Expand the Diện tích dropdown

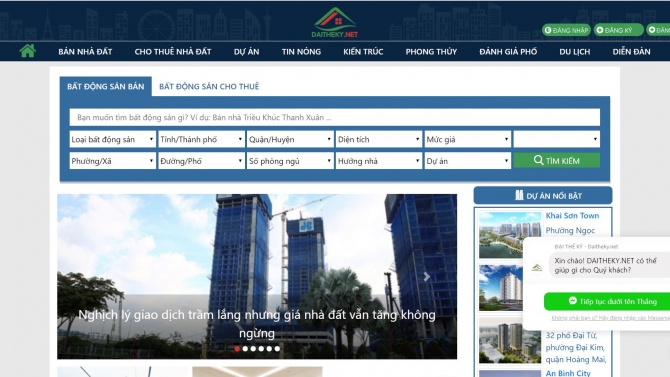coord(379,139)
